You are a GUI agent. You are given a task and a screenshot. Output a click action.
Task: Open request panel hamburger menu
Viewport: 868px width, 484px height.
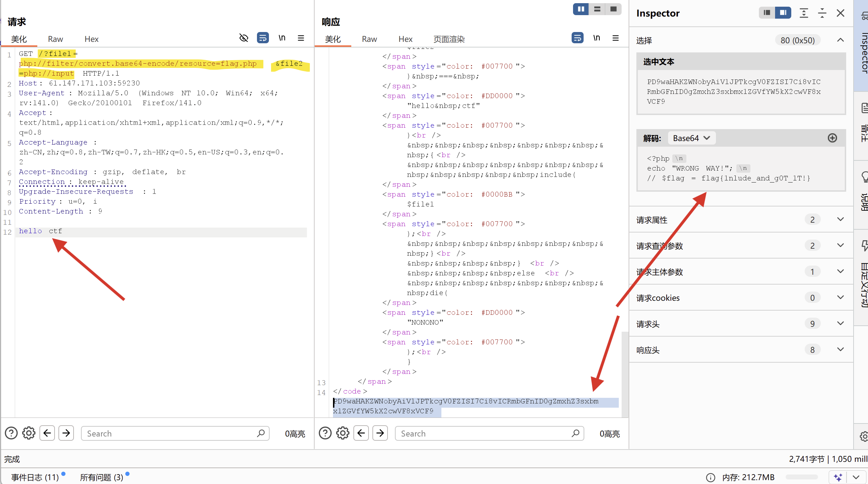pyautogui.click(x=301, y=38)
